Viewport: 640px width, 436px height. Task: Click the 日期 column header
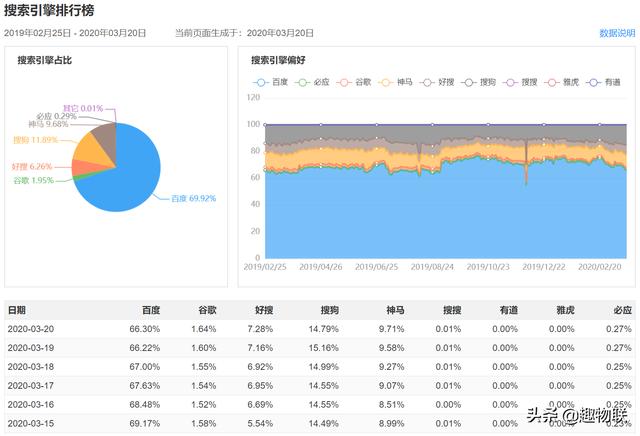point(17,310)
